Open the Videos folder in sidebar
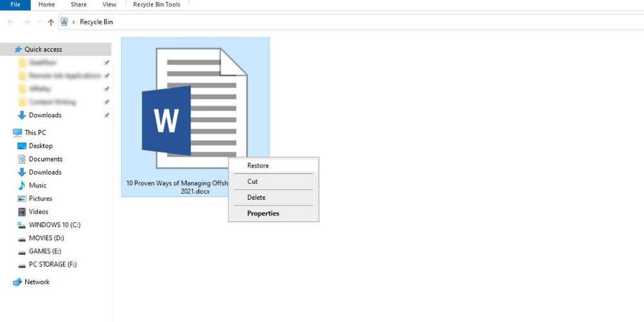644x322 pixels. (x=39, y=211)
